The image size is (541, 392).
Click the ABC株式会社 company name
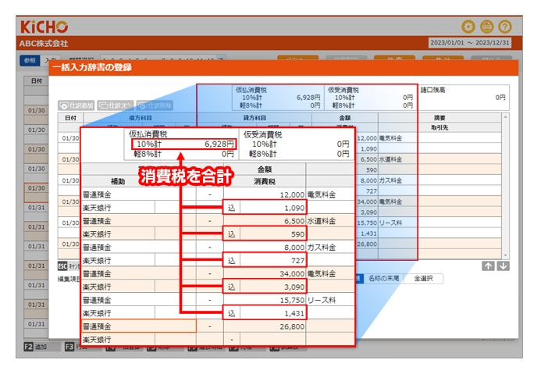pos(44,44)
